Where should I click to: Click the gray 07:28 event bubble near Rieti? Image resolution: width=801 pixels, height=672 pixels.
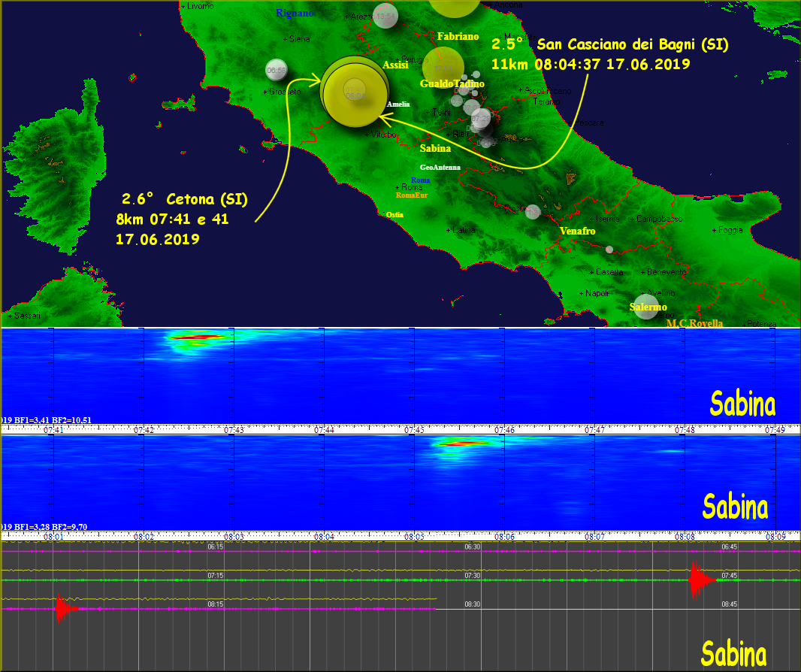(481, 119)
